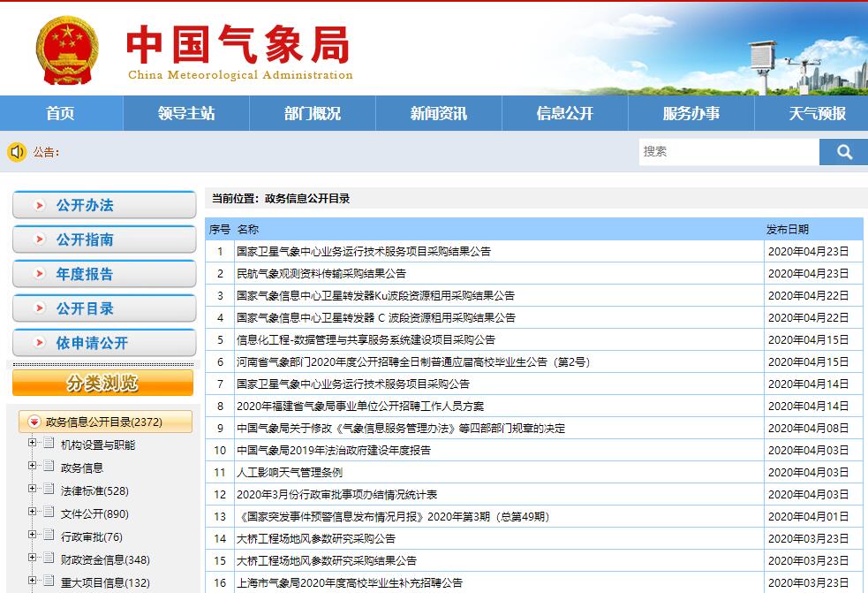Open the 部门概况 navigation tab
Viewport: 868px width, 593px height.
[313, 114]
